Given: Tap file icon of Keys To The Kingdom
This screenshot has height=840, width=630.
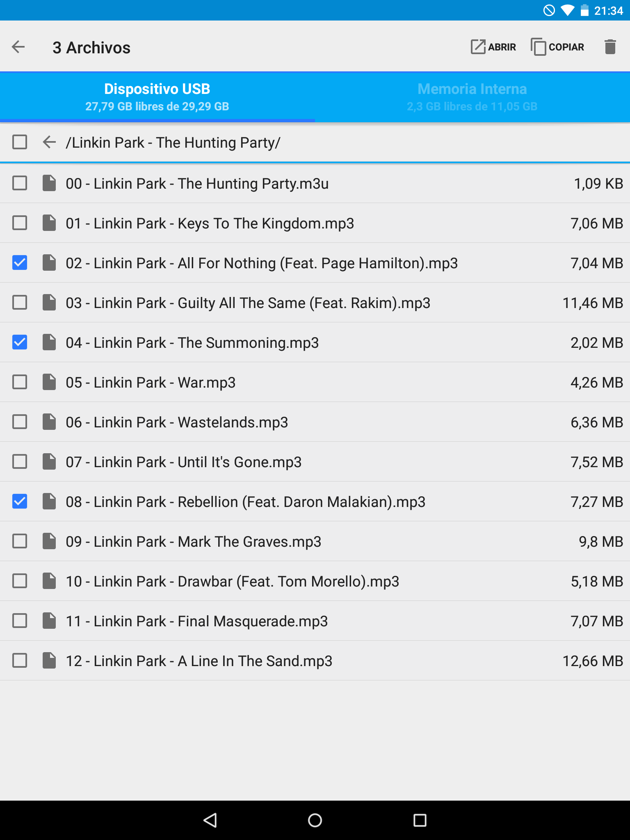Looking at the screenshot, I should point(49,223).
